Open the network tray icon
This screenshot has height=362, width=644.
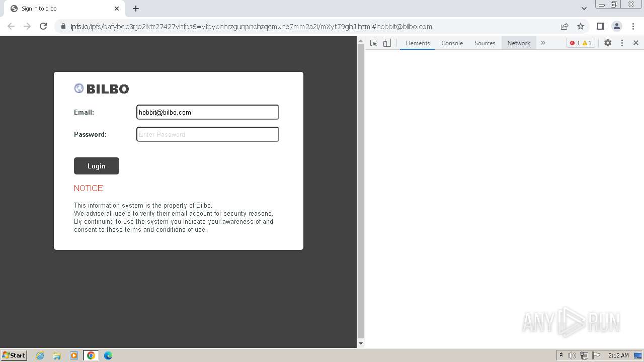coord(584,355)
